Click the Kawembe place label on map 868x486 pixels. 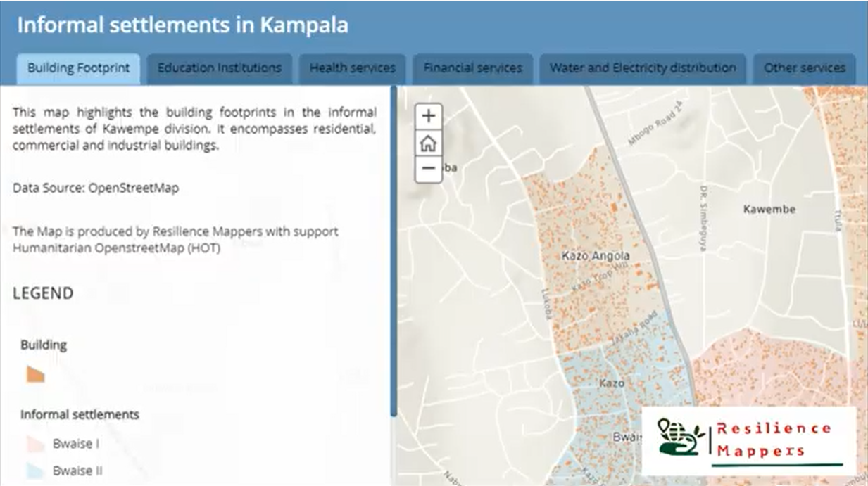pyautogui.click(x=769, y=209)
